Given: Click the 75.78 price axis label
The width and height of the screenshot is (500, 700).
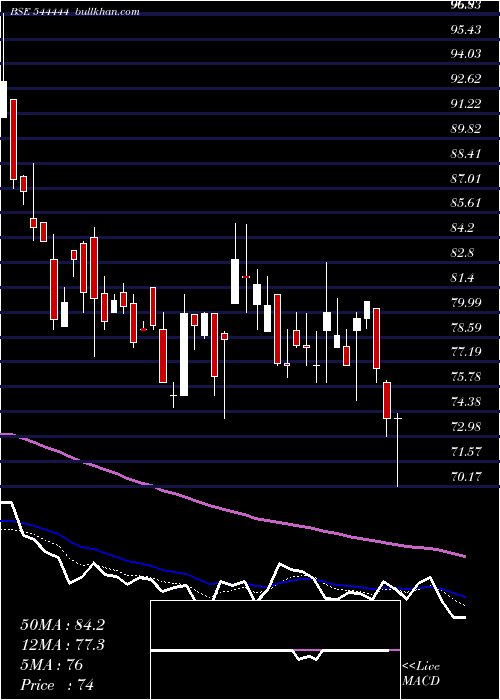Looking at the screenshot, I should pos(467,377).
